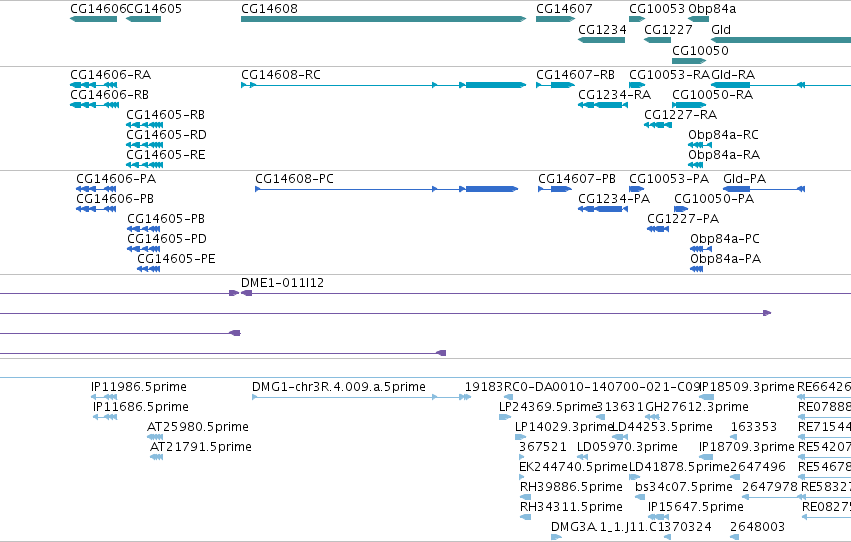Viewport: 851px width, 542px height.
Task: Select EST IP18709.3prime
Action: (706, 457)
